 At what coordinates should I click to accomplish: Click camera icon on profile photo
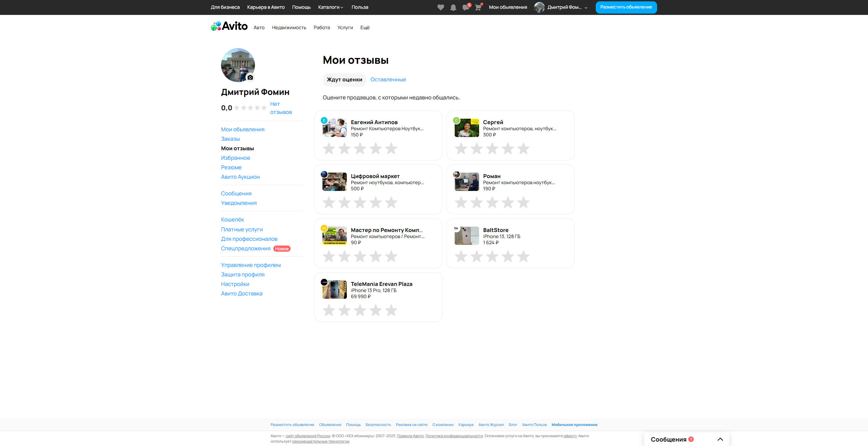click(250, 77)
